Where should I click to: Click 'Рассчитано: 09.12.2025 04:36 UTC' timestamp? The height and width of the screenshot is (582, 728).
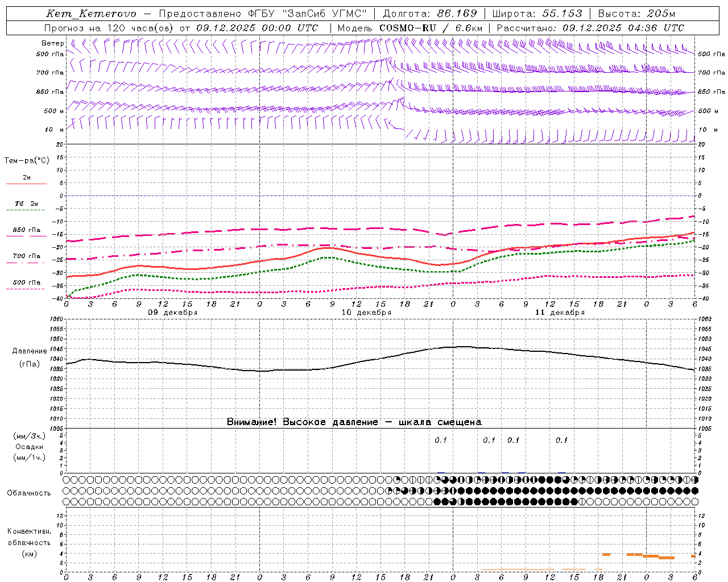tap(590, 28)
